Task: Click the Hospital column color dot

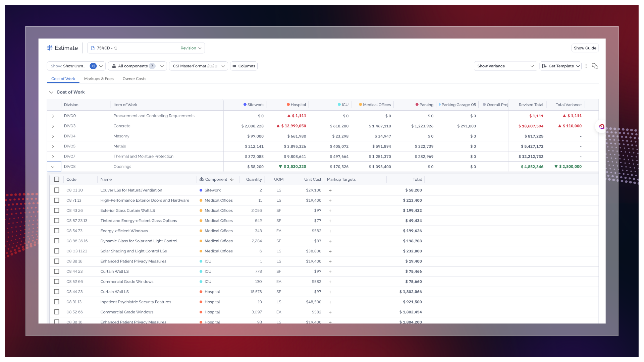Action: tap(288, 105)
